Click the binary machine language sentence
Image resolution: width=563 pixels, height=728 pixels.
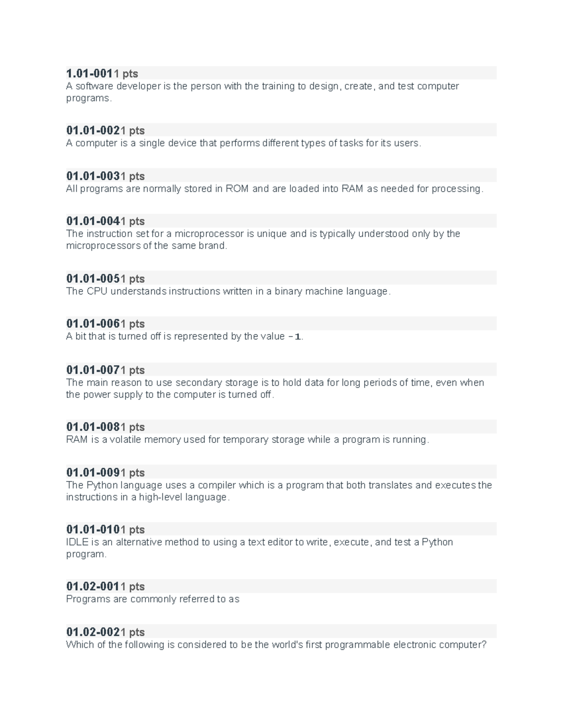click(x=228, y=291)
